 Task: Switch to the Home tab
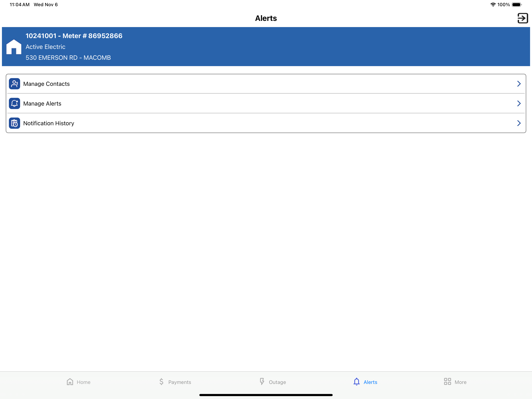pos(78,382)
